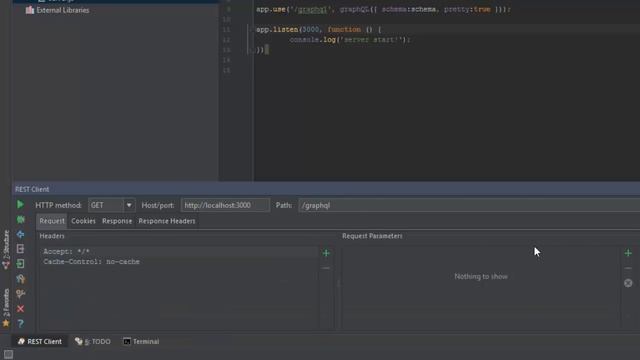The height and width of the screenshot is (360, 640).
Task: Click the console.log('server start') line
Action: click(x=350, y=40)
